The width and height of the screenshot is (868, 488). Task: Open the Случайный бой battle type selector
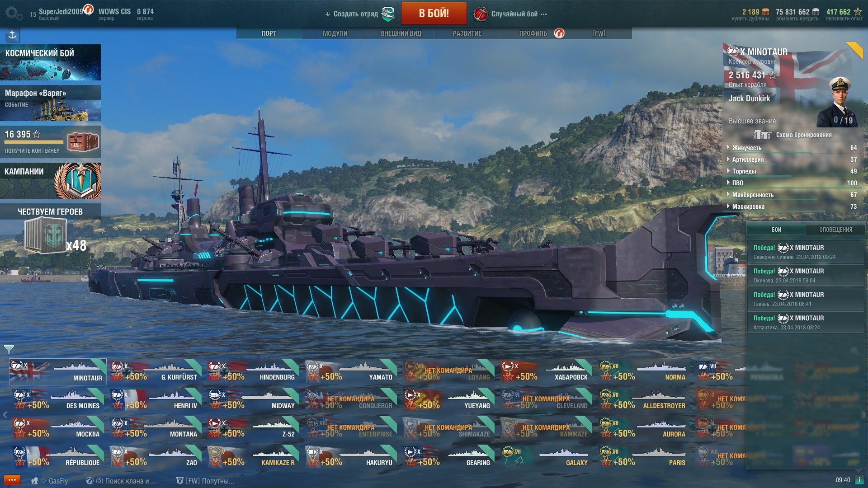(510, 14)
